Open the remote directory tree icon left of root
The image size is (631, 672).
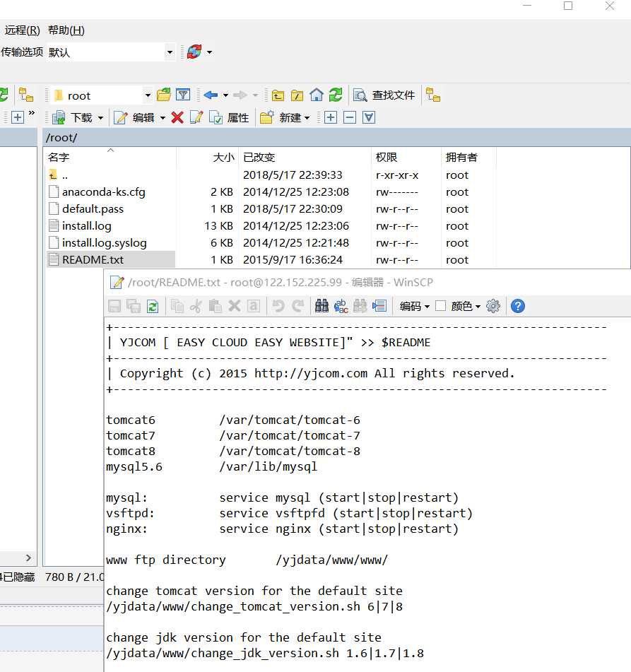(26, 95)
